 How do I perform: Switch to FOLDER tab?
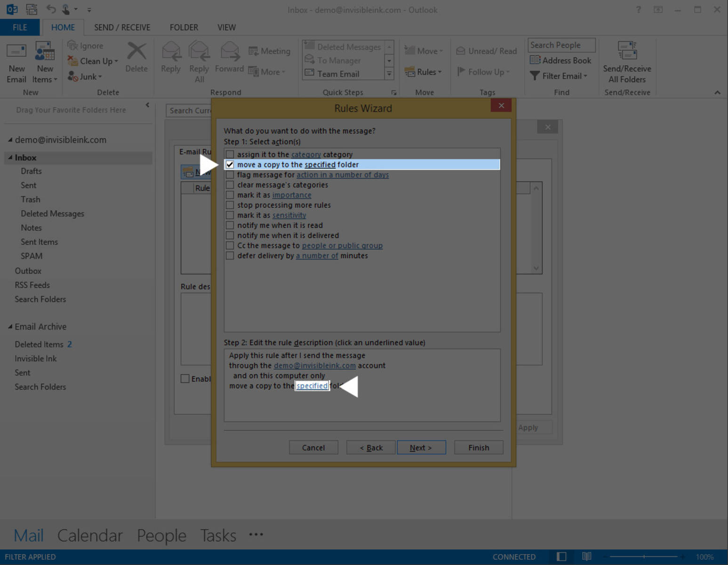184,27
